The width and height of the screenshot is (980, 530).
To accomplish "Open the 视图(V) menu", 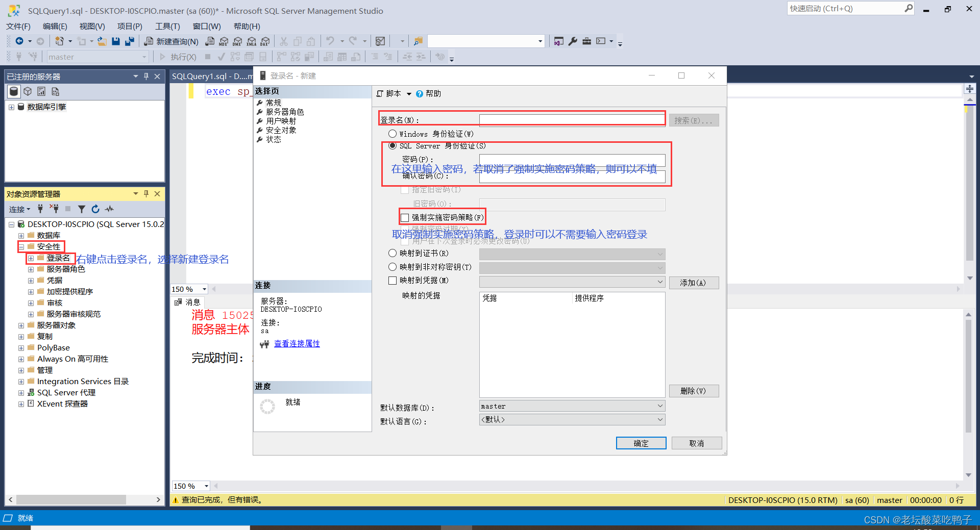I will [92, 26].
